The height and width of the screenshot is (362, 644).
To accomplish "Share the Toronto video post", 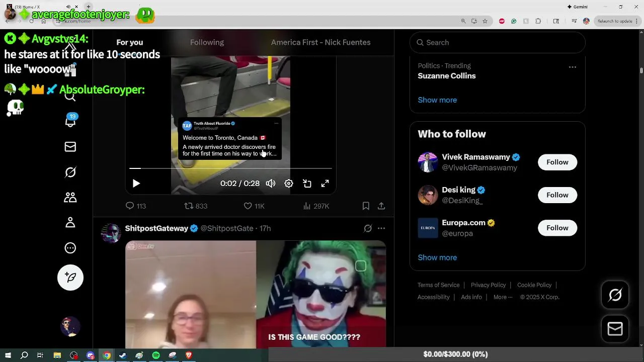I will coord(381,206).
